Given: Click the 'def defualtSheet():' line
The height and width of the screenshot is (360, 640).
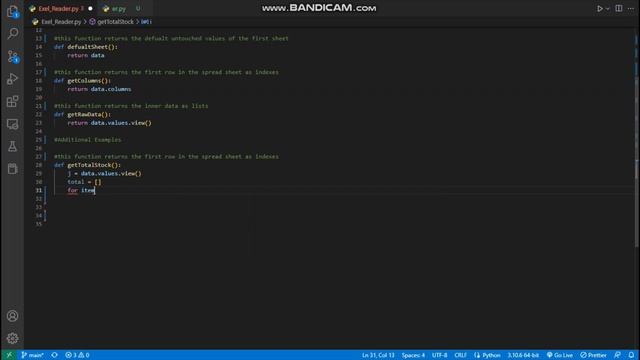Looking at the screenshot, I should 86,47.
